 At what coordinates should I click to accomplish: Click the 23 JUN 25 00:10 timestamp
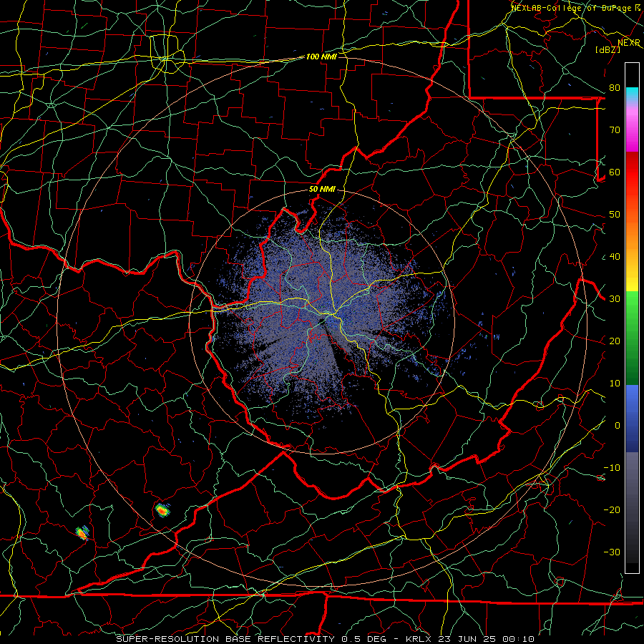tap(487, 639)
